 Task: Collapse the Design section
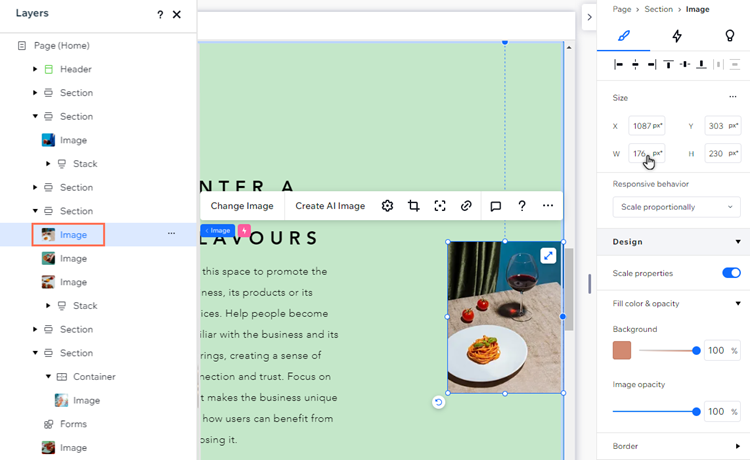click(x=738, y=242)
